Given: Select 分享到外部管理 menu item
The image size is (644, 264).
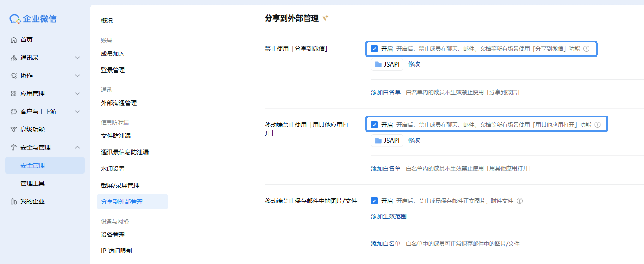Looking at the screenshot, I should point(132,202).
